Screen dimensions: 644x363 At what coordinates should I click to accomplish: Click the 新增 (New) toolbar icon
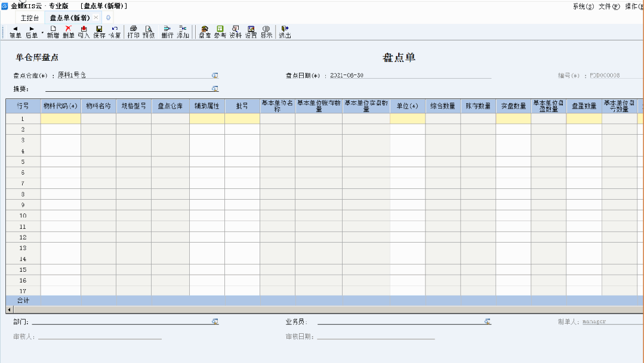coord(53,32)
